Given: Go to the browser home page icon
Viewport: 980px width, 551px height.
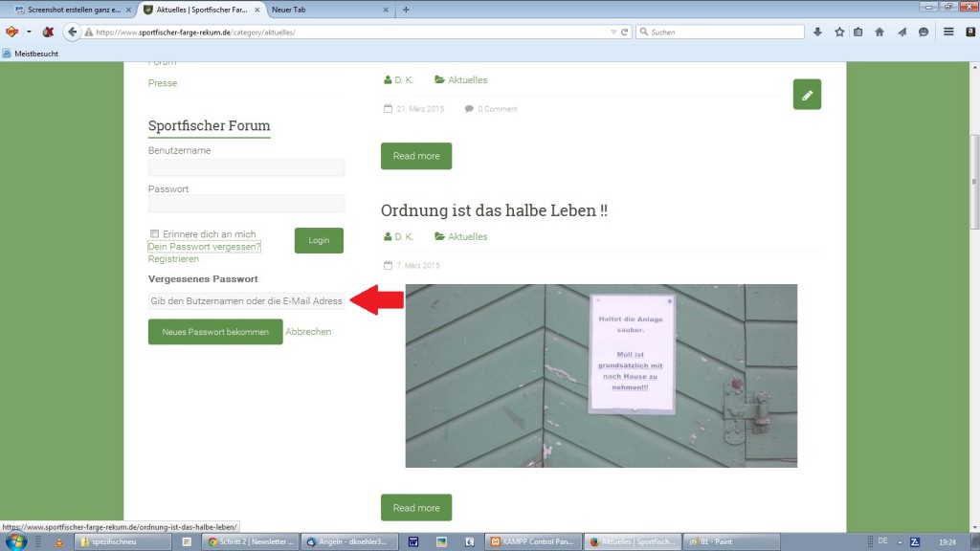Looking at the screenshot, I should (x=880, y=32).
